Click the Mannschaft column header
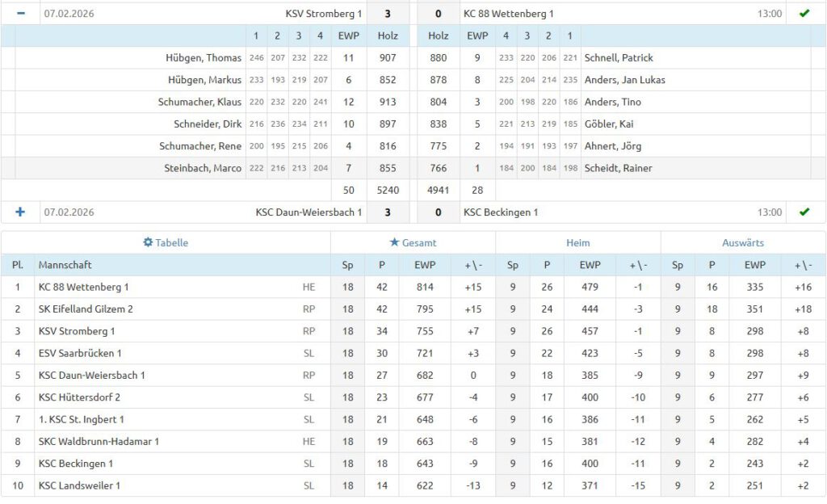Viewport: 827px width, 504px height. (65, 265)
